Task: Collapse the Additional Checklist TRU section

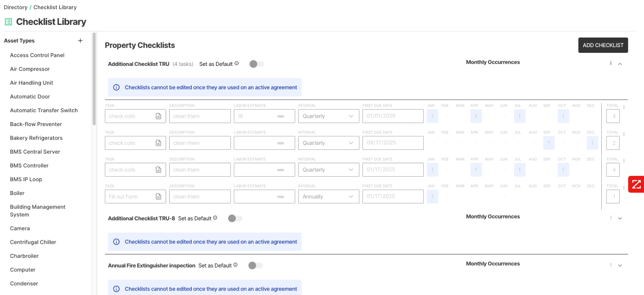Action: pos(620,64)
